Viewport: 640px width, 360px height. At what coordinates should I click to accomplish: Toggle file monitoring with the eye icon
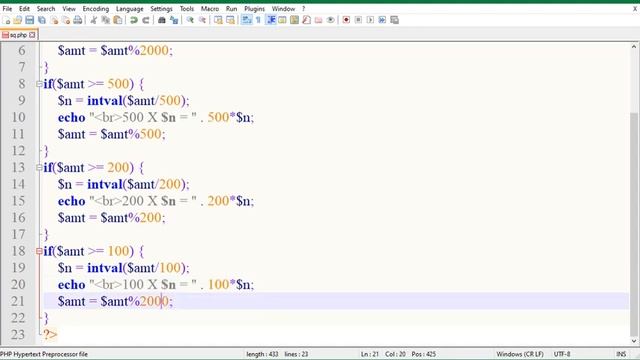pyautogui.click(x=330, y=20)
